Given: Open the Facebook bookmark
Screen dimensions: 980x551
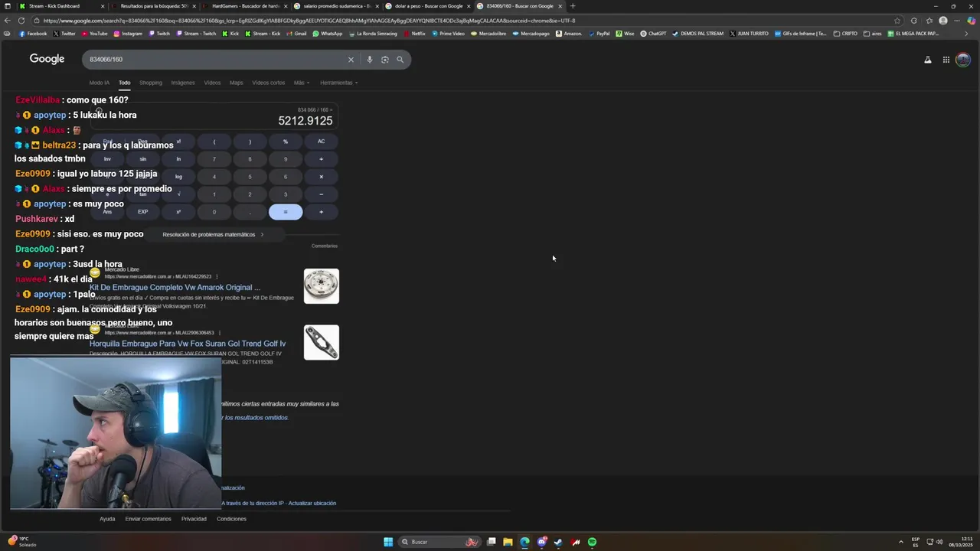Looking at the screenshot, I should click(33, 34).
